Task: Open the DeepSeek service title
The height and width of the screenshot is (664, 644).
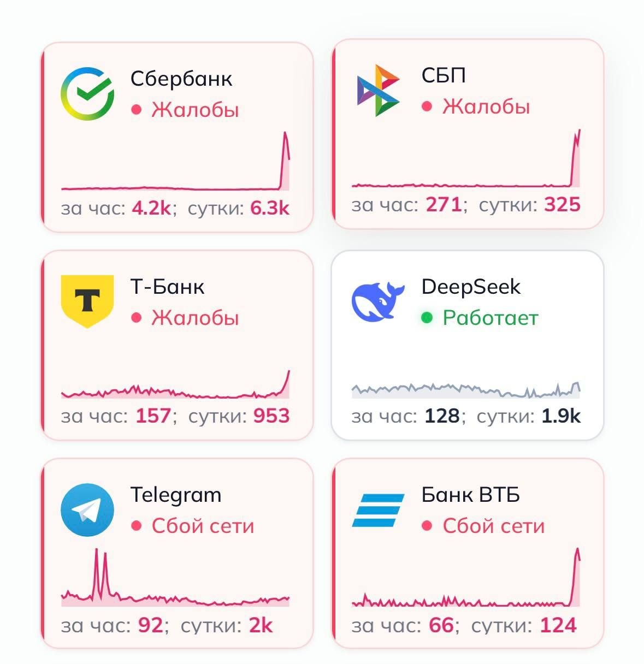Action: tap(471, 287)
